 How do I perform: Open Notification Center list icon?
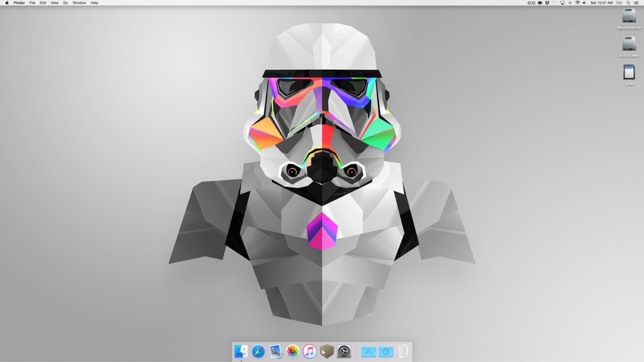tap(636, 3)
